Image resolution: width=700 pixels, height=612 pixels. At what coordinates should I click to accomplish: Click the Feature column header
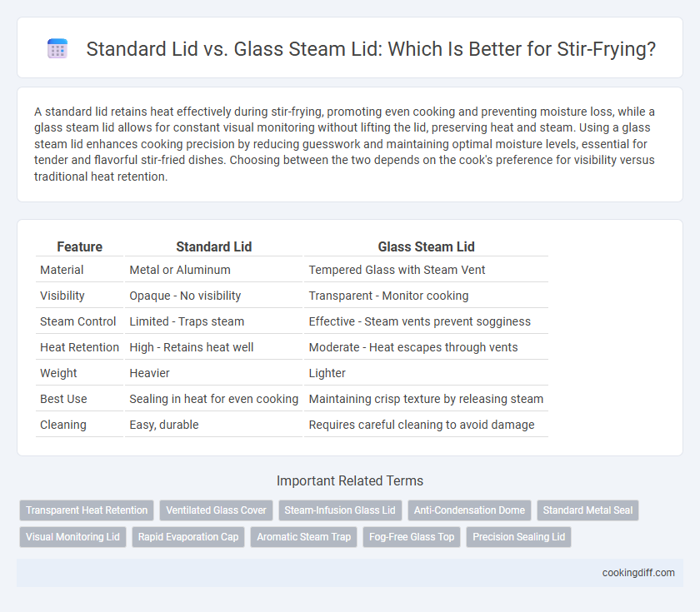pos(79,246)
